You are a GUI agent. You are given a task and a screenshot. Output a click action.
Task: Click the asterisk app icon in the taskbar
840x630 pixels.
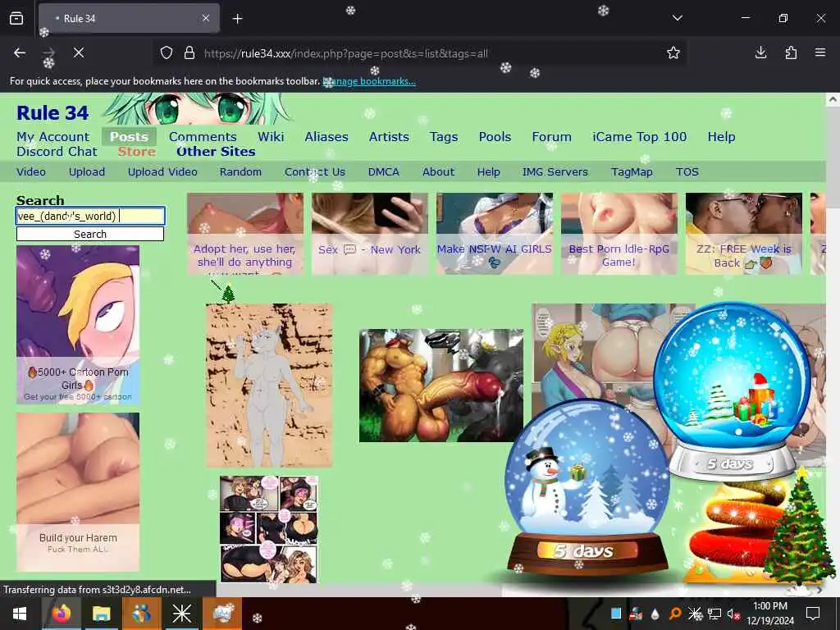tap(181, 614)
